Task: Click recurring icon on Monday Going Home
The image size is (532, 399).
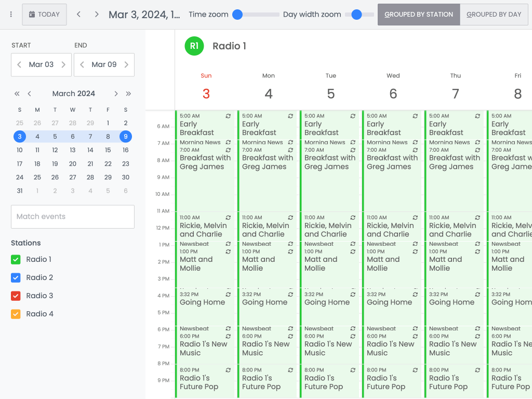Action: coord(290,295)
